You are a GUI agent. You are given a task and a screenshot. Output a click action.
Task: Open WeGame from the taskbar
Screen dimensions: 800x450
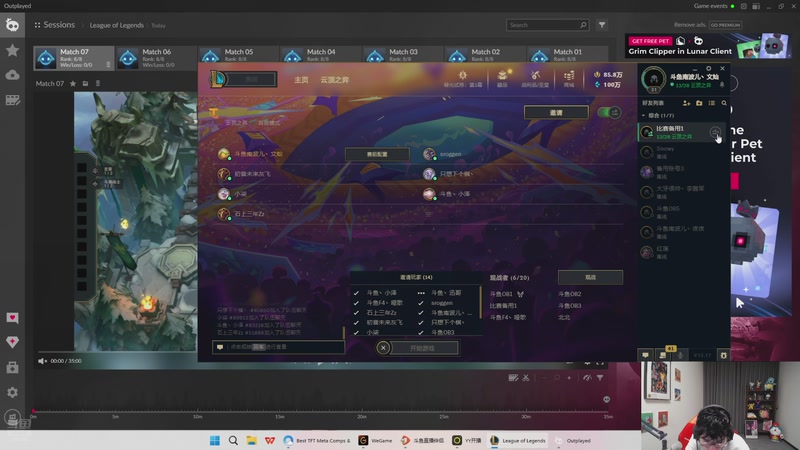tap(376, 440)
